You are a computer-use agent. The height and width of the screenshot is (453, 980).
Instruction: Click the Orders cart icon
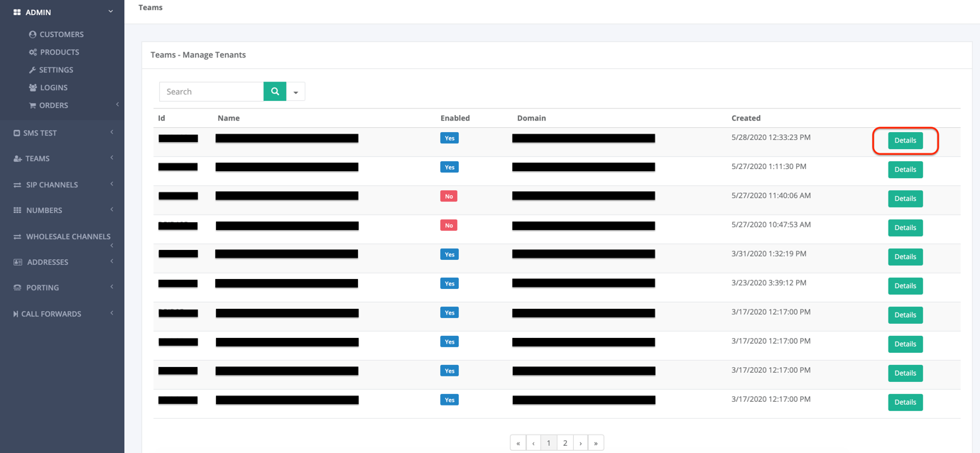[33, 105]
